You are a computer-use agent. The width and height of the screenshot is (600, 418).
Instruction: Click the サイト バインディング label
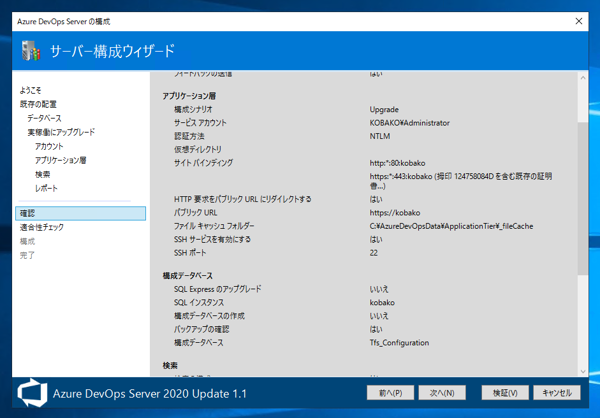coord(203,163)
